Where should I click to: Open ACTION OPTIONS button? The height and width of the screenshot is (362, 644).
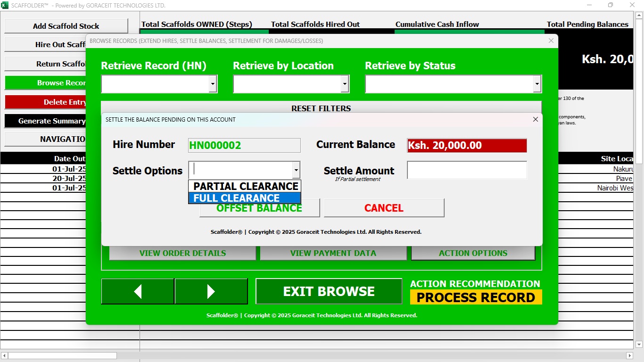point(473,253)
